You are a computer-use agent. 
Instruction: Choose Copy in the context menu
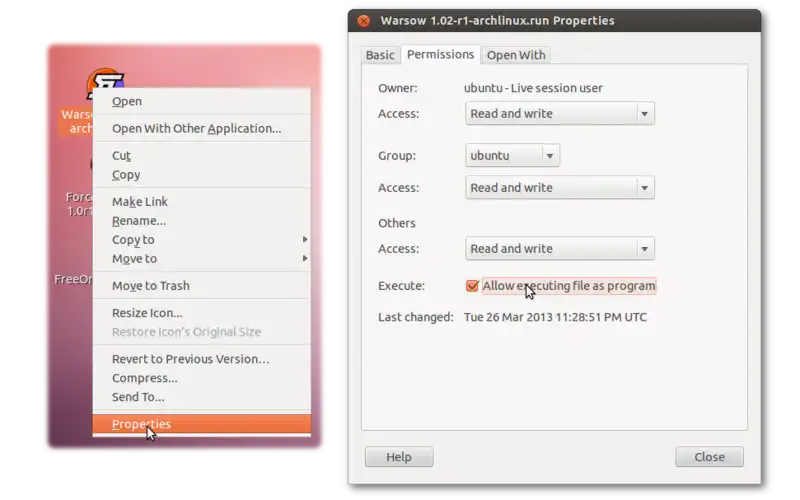click(x=202, y=175)
